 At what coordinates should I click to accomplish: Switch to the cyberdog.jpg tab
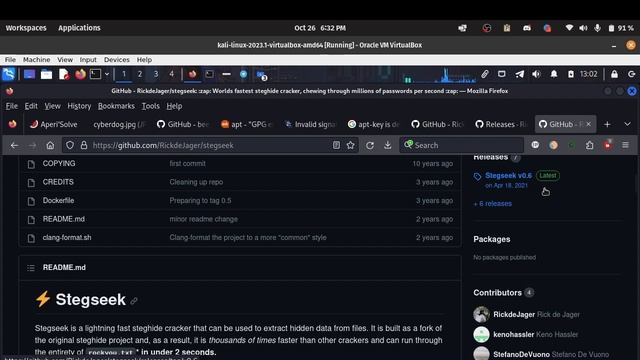[119, 124]
